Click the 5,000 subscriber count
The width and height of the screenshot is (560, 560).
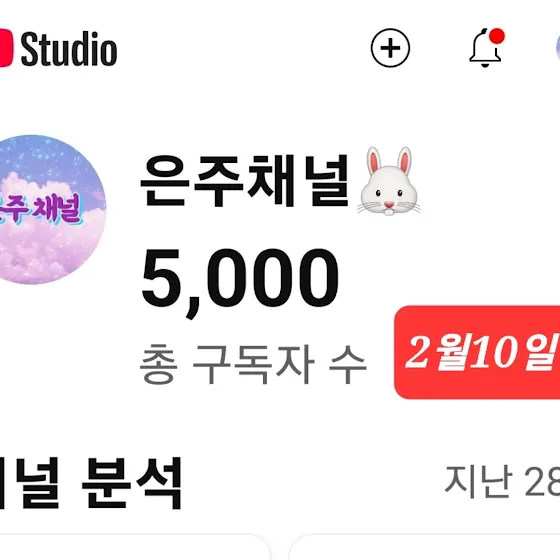[240, 281]
